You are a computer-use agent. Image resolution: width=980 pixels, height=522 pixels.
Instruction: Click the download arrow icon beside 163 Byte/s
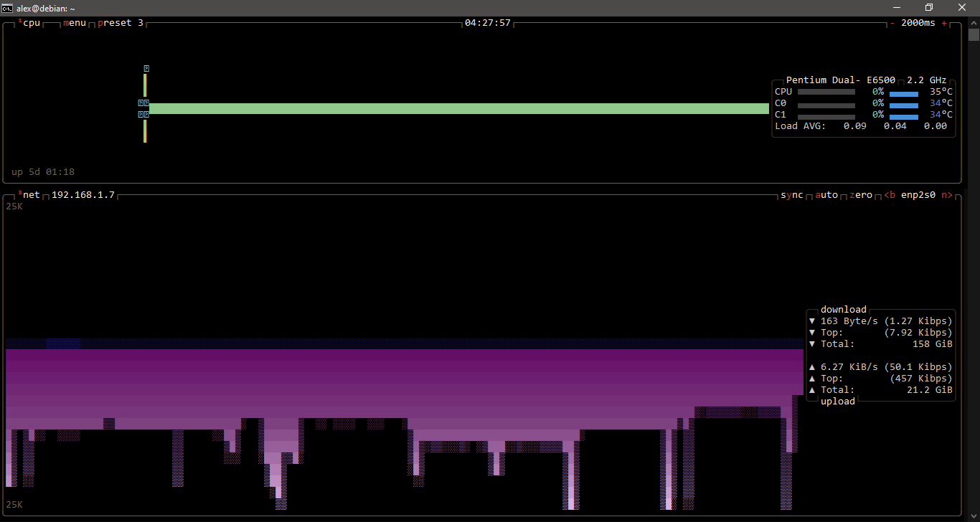tap(812, 321)
